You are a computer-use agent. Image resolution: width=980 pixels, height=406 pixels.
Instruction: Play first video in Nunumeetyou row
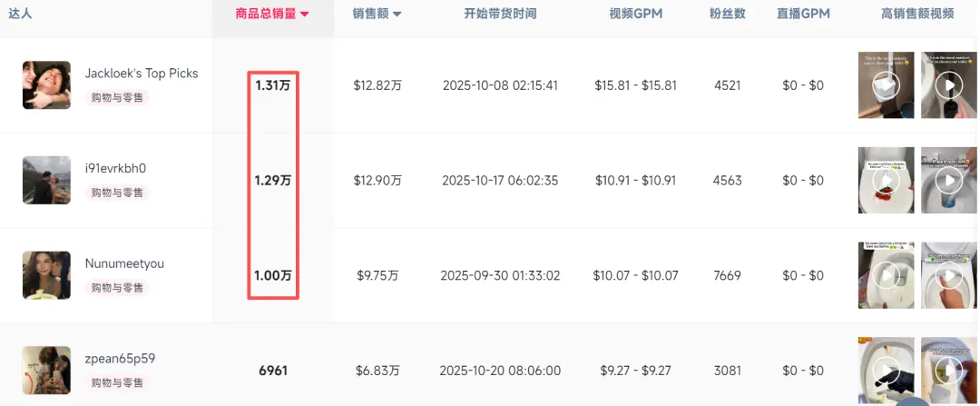point(886,276)
